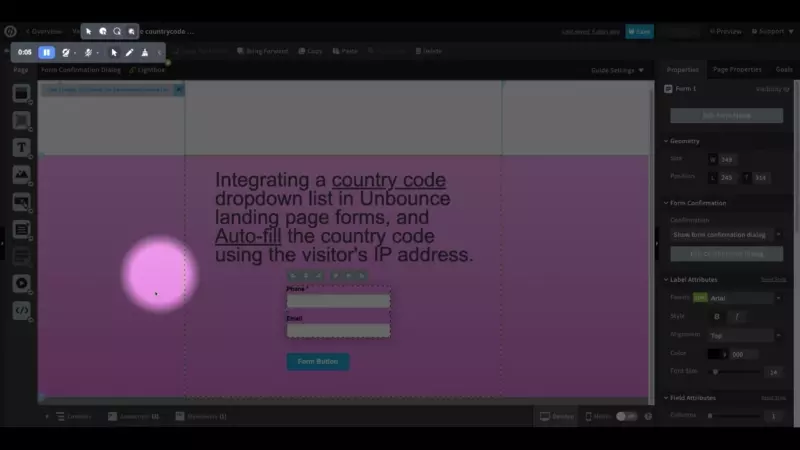The height and width of the screenshot is (450, 800).
Task: Switch to the Page tab
Action: click(x=20, y=70)
